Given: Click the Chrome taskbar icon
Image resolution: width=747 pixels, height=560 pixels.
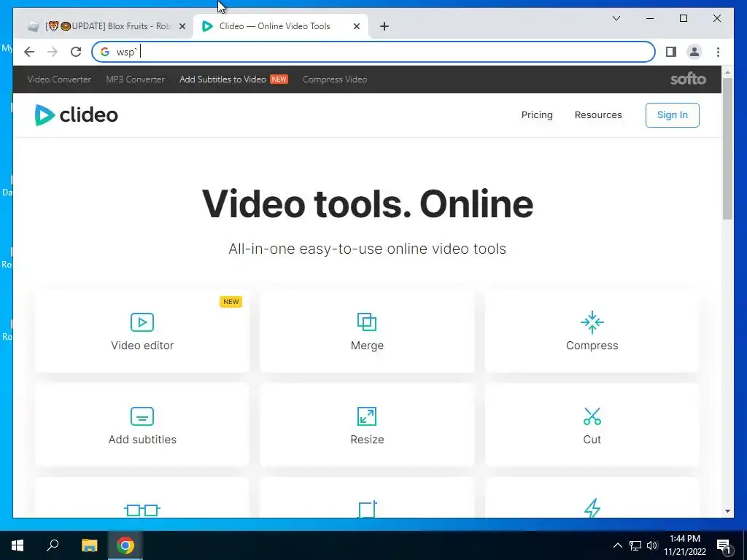Looking at the screenshot, I should tap(125, 545).
